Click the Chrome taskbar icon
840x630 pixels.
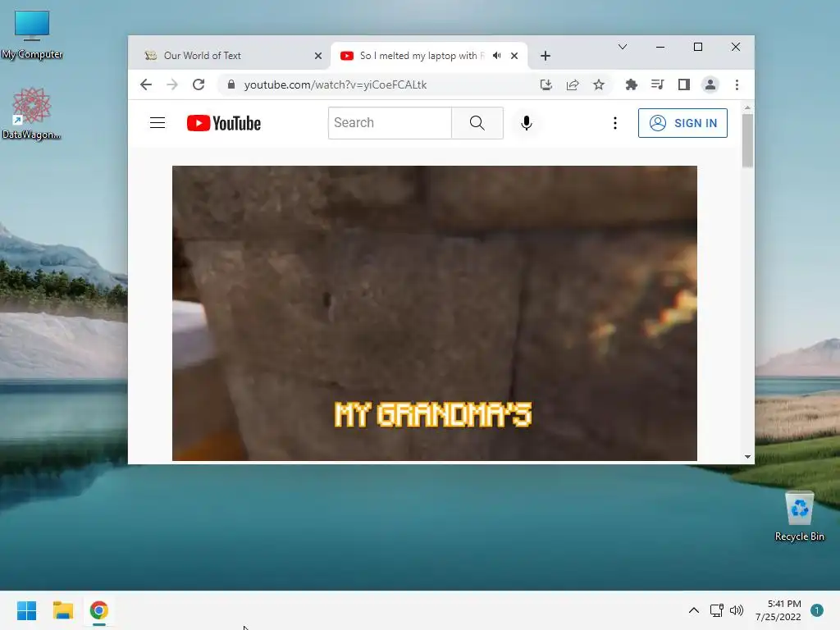tap(99, 610)
